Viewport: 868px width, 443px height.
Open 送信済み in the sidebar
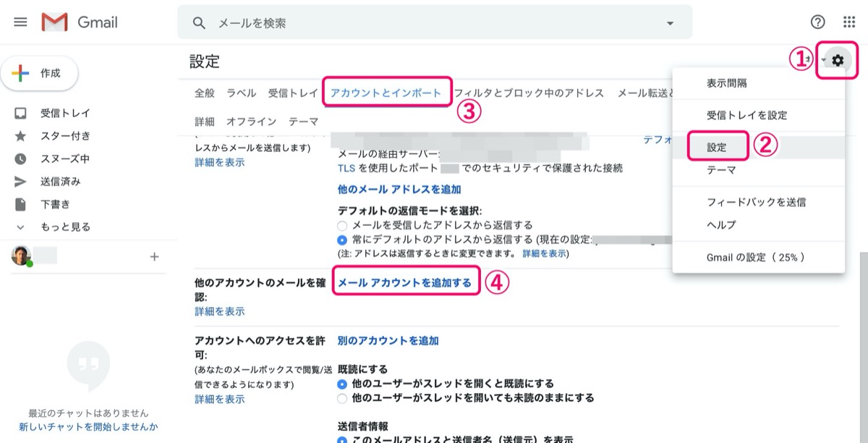coord(61,181)
